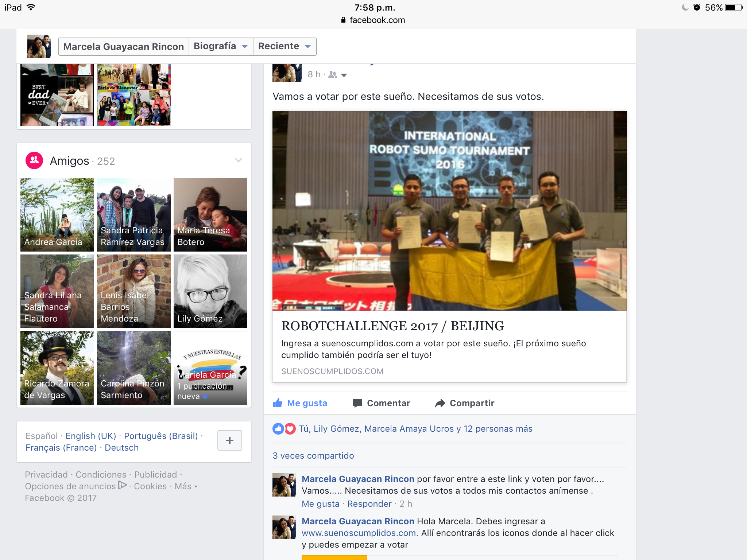Click the ad choices triangle icon
Viewport: 747px width, 560px height.
click(123, 486)
